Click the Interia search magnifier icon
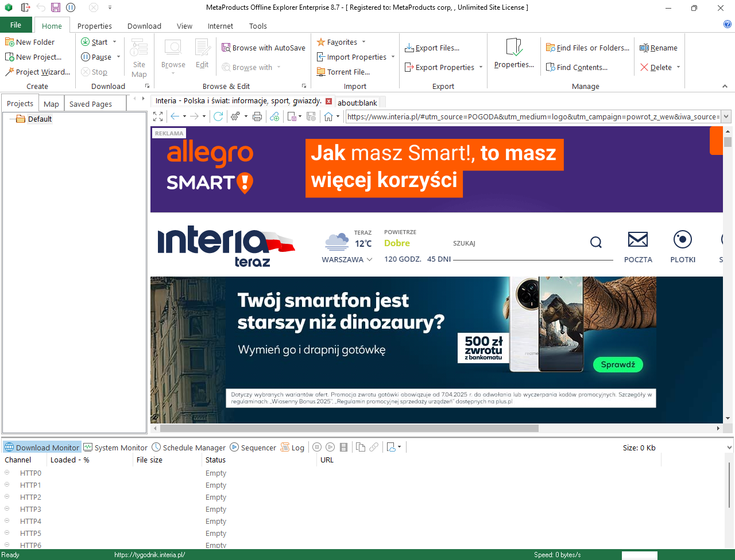 [596, 242]
